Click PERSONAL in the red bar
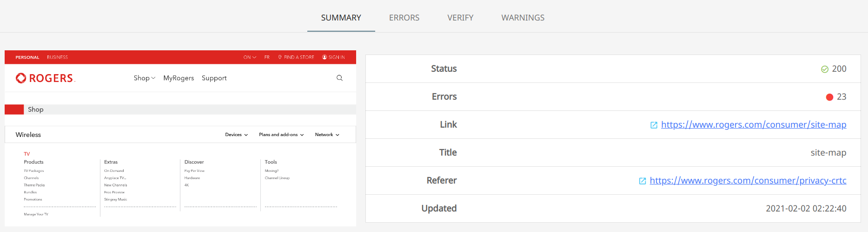This screenshot has width=868, height=232. (x=27, y=57)
